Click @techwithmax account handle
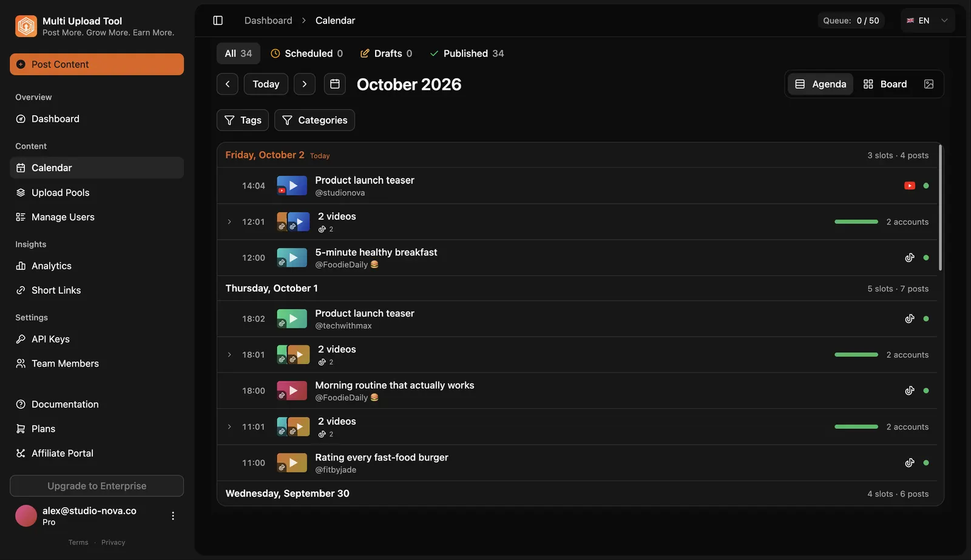The width and height of the screenshot is (971, 560). click(x=343, y=326)
